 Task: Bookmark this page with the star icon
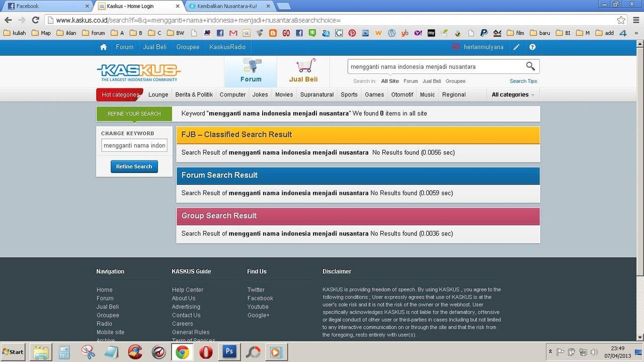click(x=621, y=20)
